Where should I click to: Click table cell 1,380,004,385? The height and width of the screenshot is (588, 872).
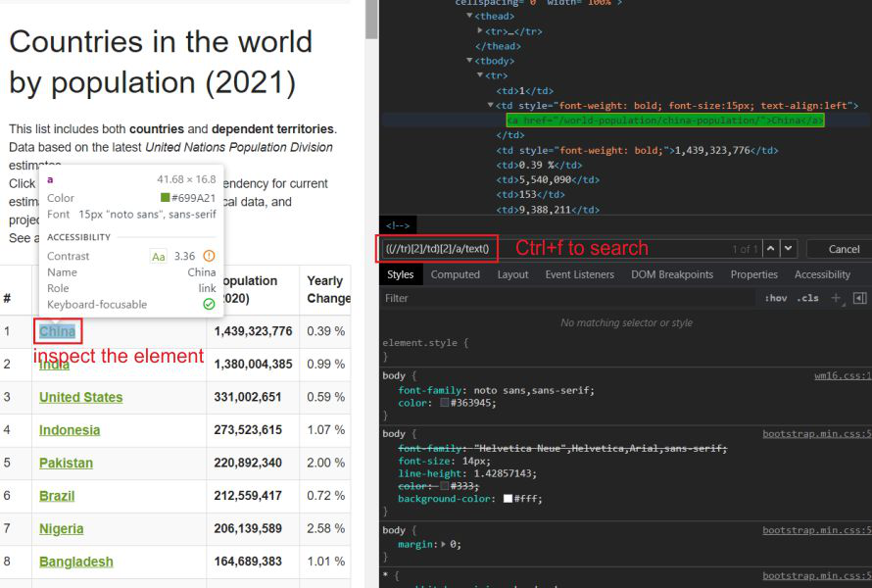tap(253, 365)
